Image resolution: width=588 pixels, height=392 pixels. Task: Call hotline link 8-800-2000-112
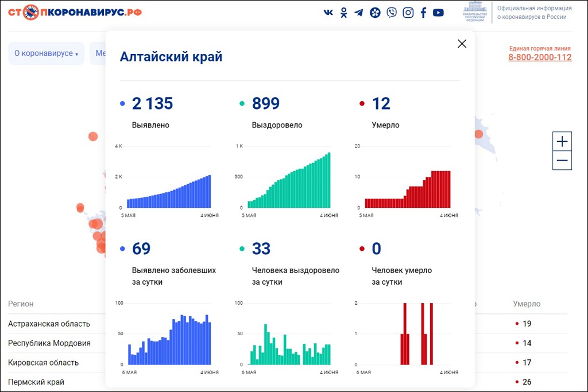[x=540, y=57]
